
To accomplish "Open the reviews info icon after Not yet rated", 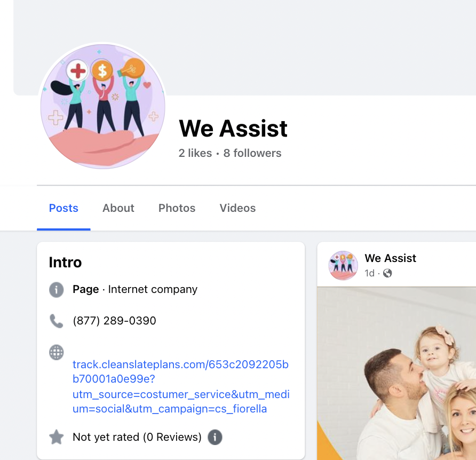I will point(215,437).
